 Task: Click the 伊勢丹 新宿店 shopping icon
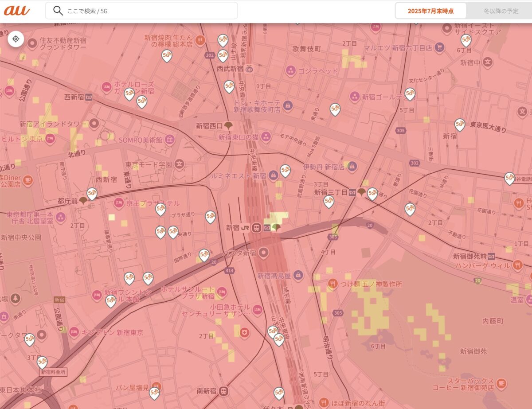pyautogui.click(x=352, y=167)
